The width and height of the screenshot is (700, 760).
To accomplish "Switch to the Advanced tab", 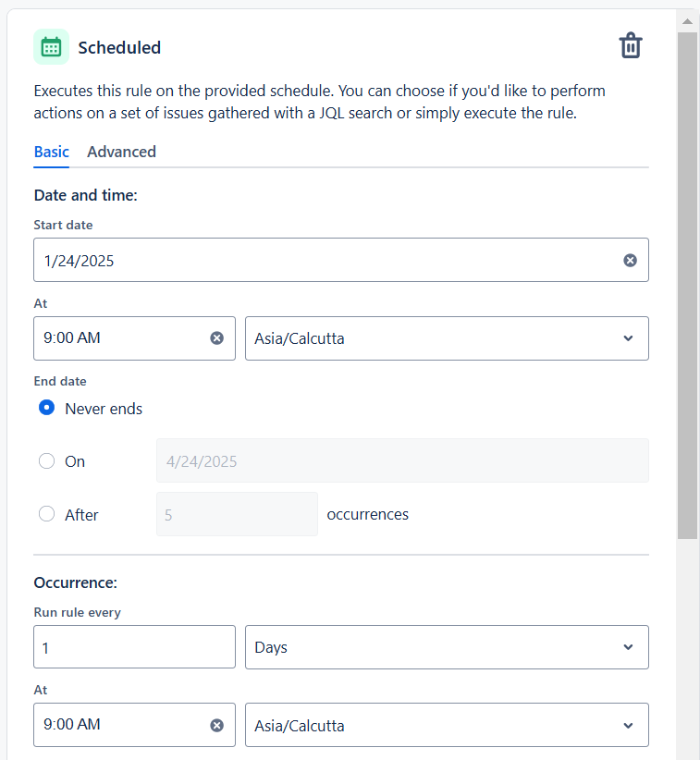I will [121, 152].
